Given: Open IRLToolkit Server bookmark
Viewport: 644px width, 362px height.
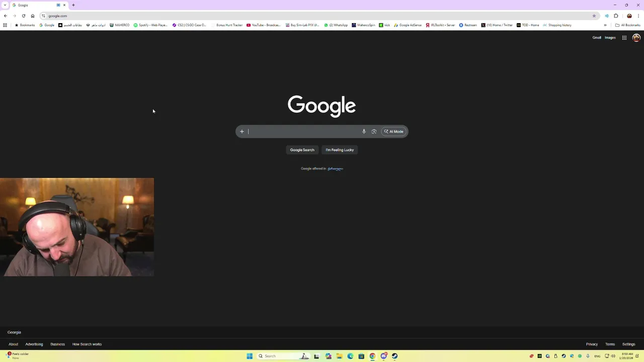Looking at the screenshot, I should [440, 25].
